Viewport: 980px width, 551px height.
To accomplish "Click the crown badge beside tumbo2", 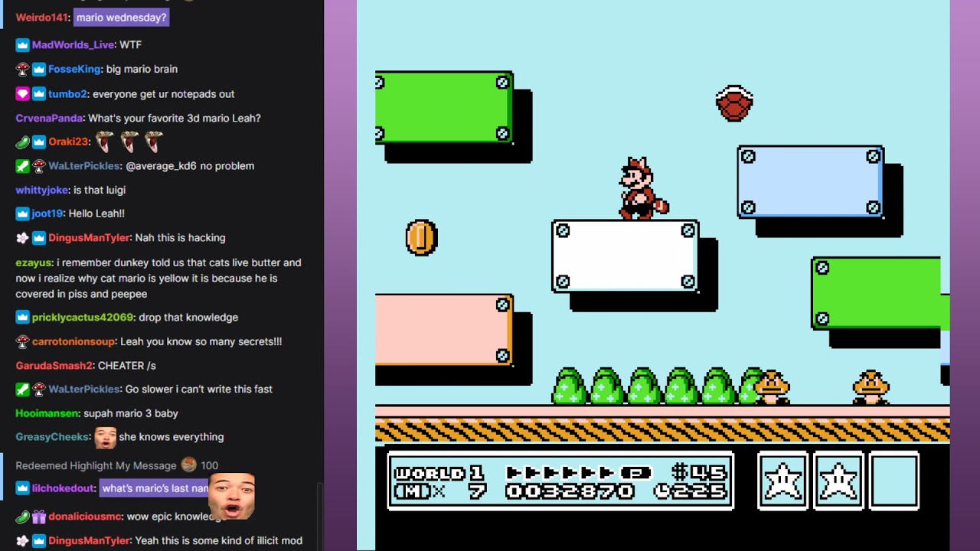I will (38, 94).
